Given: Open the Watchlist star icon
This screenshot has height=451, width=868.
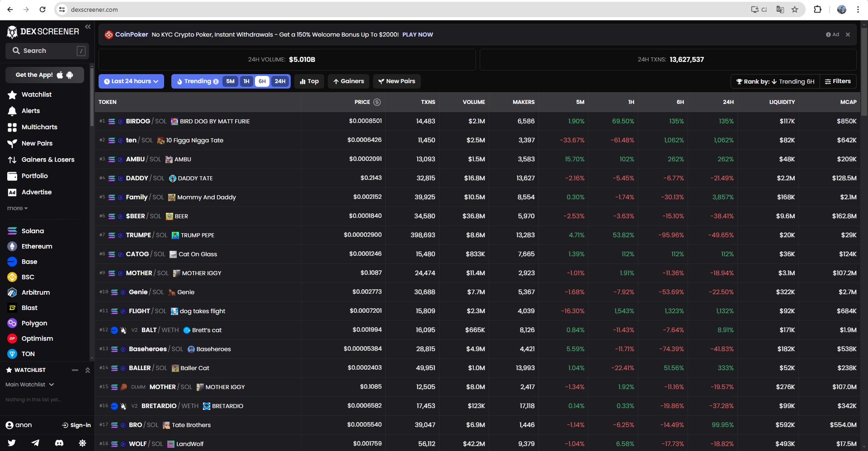Looking at the screenshot, I should pyautogui.click(x=12, y=94).
